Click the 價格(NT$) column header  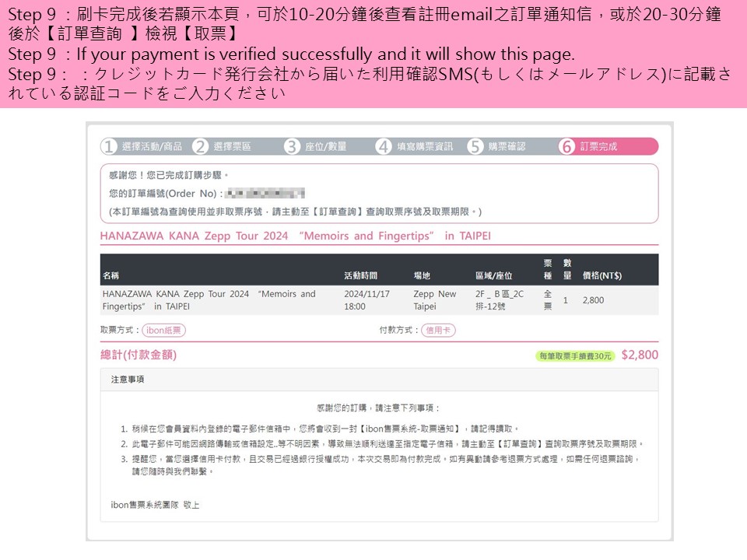pos(601,275)
